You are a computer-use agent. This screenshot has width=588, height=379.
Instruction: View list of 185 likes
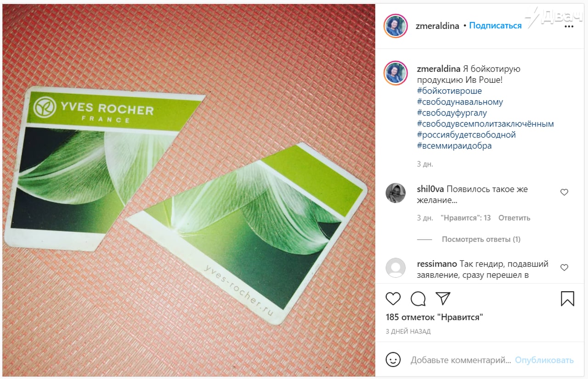point(435,317)
